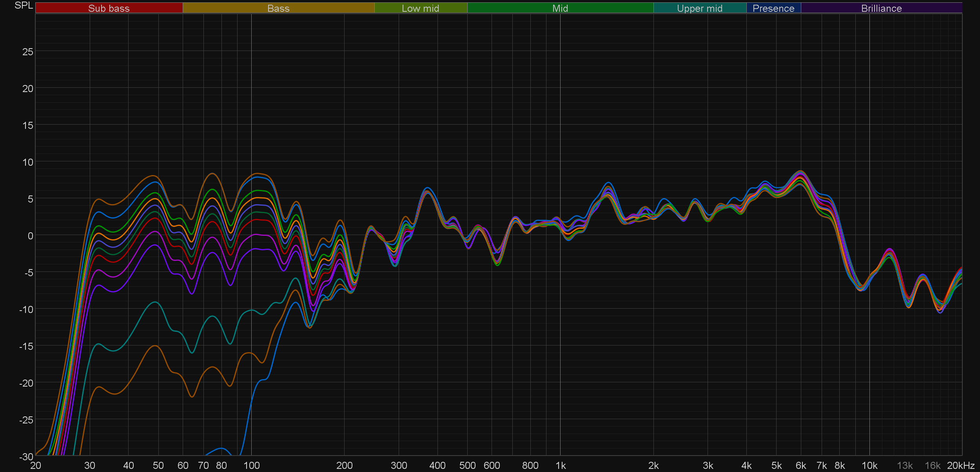
Task: Click the Upper mid band label
Action: [x=699, y=8]
